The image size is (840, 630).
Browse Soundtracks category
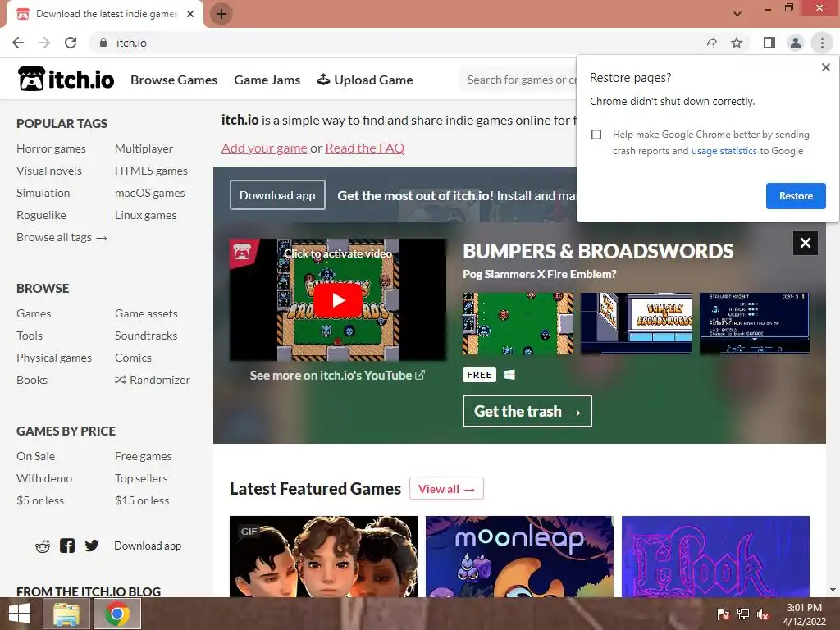(146, 336)
